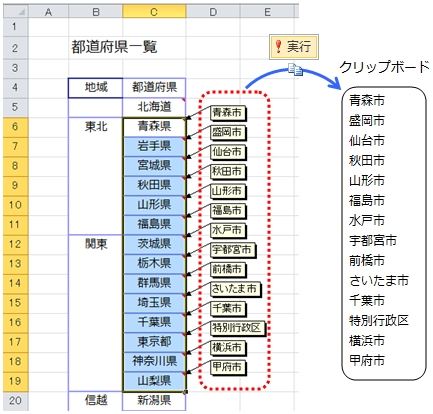Click the copy icon on blue arrow

coord(295,69)
